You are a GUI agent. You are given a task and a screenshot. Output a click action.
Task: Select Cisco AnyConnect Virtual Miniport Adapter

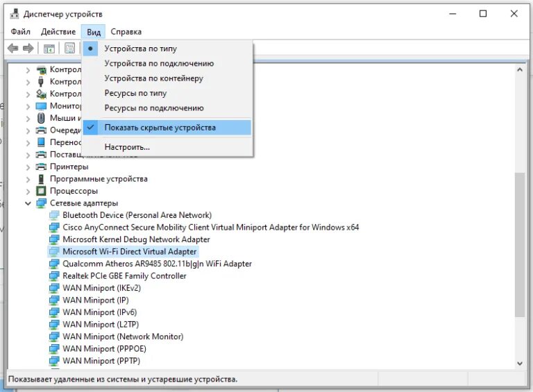[211, 228]
